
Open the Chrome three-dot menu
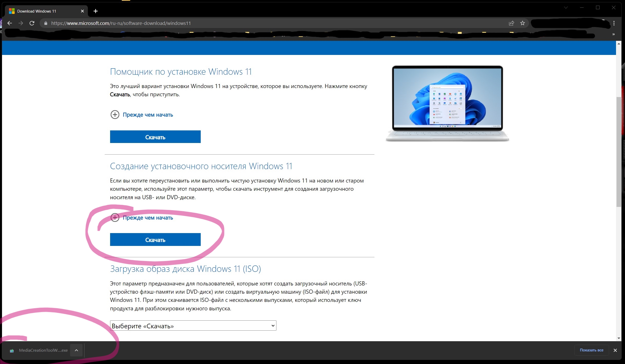(614, 23)
